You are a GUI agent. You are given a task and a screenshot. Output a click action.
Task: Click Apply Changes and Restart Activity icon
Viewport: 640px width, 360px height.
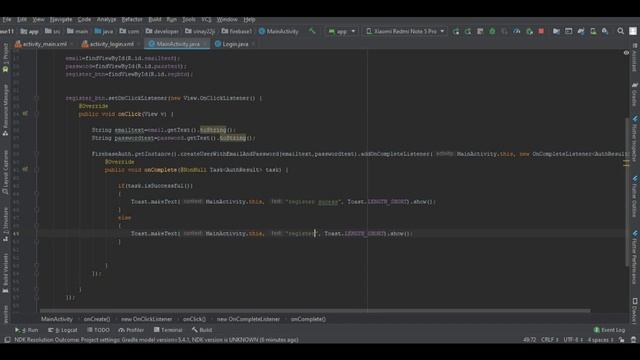468,31
